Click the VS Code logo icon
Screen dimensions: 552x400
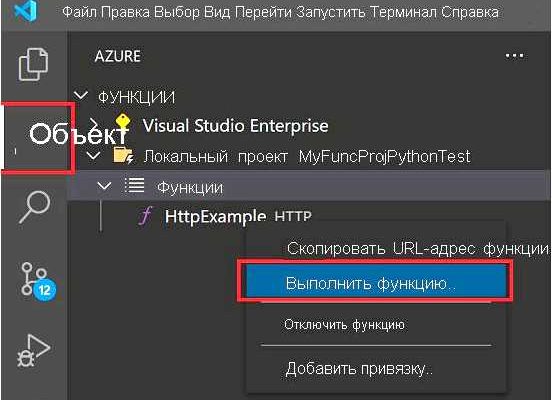pyautogui.click(x=26, y=12)
